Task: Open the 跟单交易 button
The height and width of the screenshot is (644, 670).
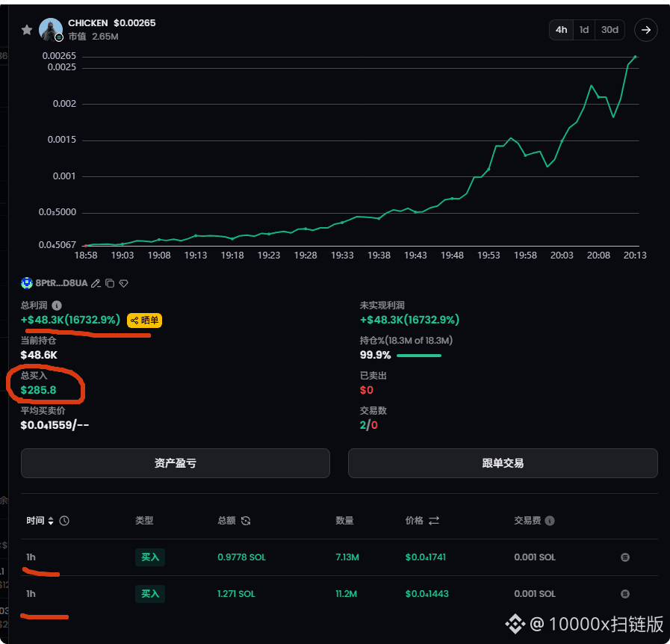Action: (x=503, y=463)
